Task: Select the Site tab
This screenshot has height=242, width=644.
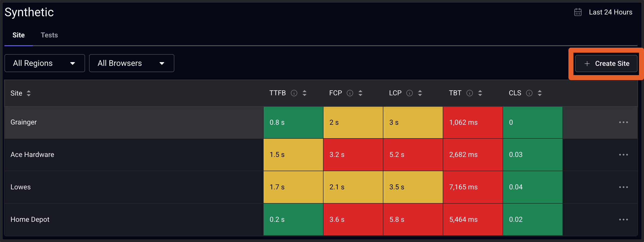Action: tap(18, 35)
